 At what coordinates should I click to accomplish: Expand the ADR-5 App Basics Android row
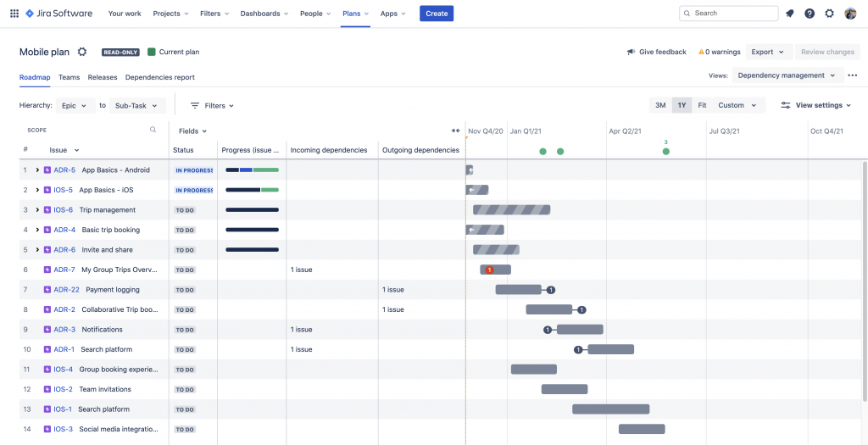point(37,170)
